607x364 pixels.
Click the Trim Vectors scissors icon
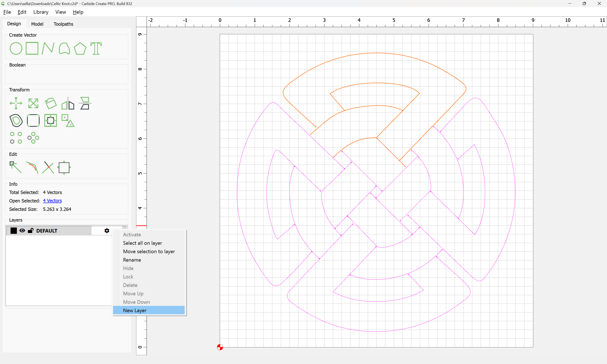pyautogui.click(x=48, y=167)
